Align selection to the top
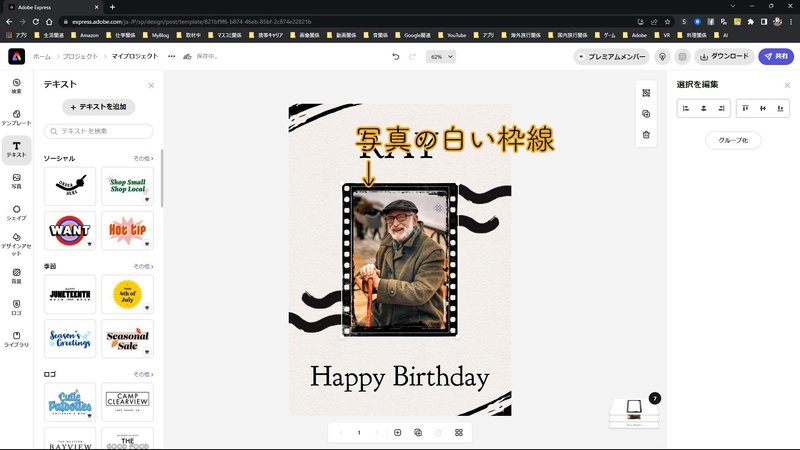 [745, 108]
